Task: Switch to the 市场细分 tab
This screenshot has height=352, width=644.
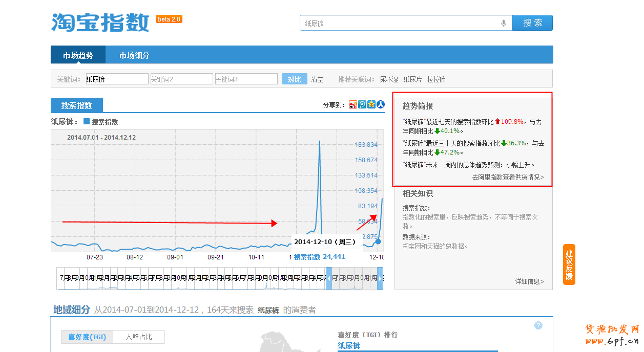Action: click(134, 55)
